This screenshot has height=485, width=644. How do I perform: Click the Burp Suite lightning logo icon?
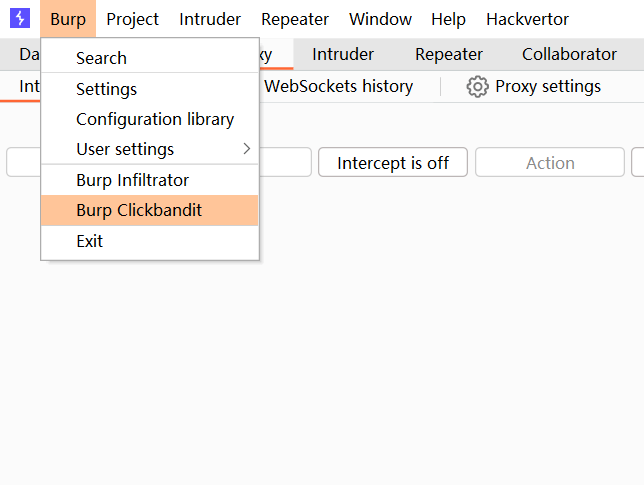point(20,19)
